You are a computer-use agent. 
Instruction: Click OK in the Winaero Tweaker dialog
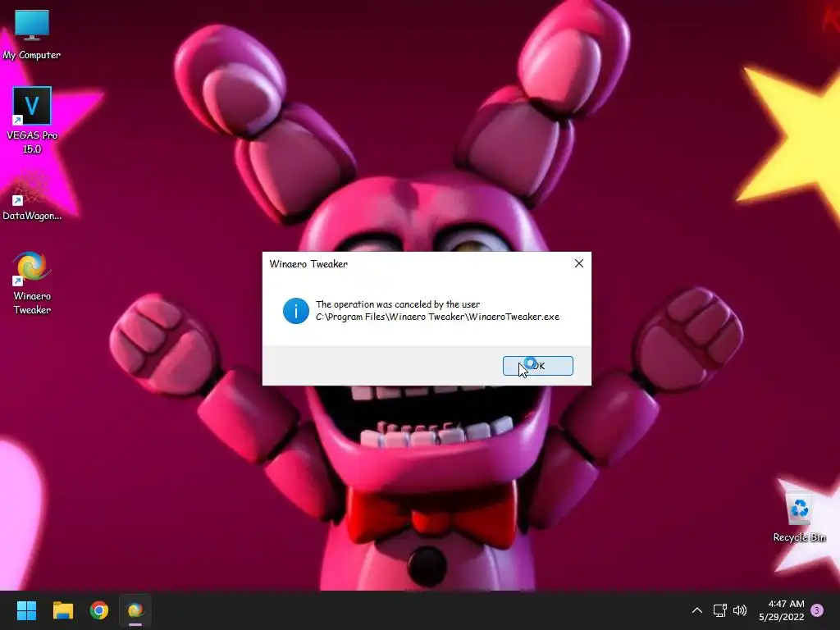538,366
